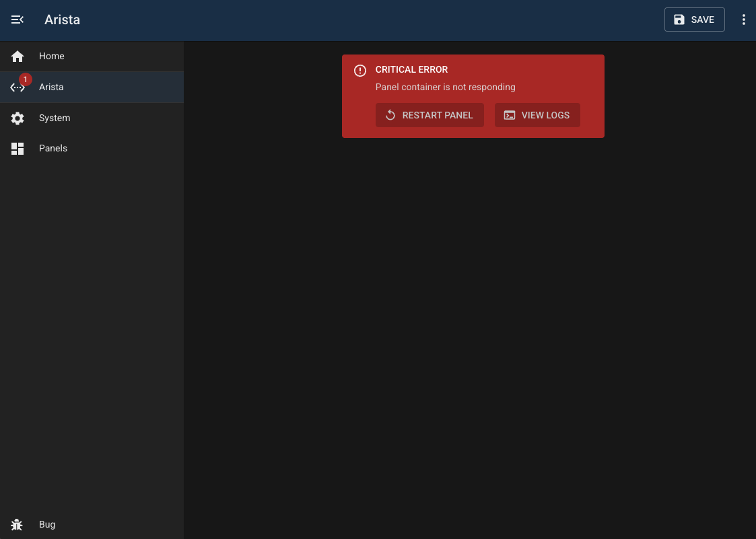
Task: Click the Home icon in the sidebar
Action: click(x=17, y=56)
